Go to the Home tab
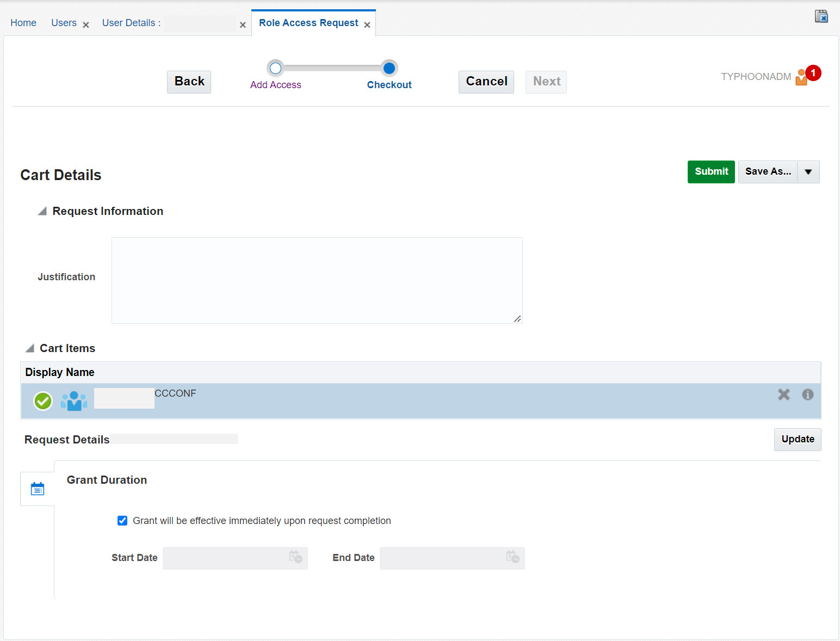The height and width of the screenshot is (641, 840). [x=23, y=23]
